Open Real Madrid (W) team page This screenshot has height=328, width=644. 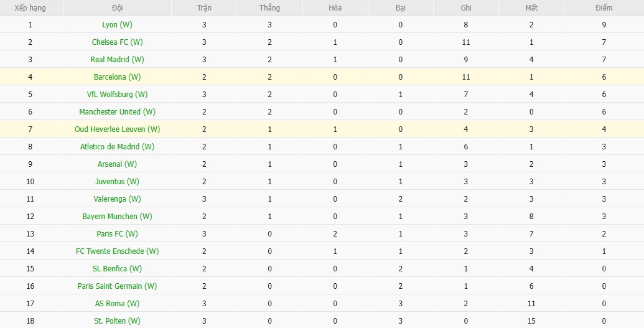tap(117, 60)
